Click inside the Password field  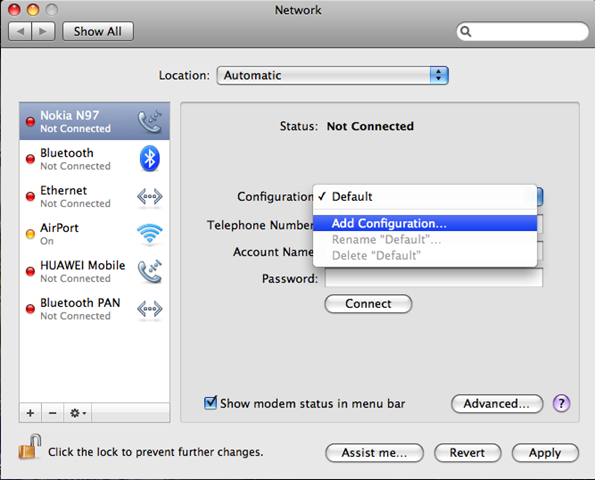(434, 278)
